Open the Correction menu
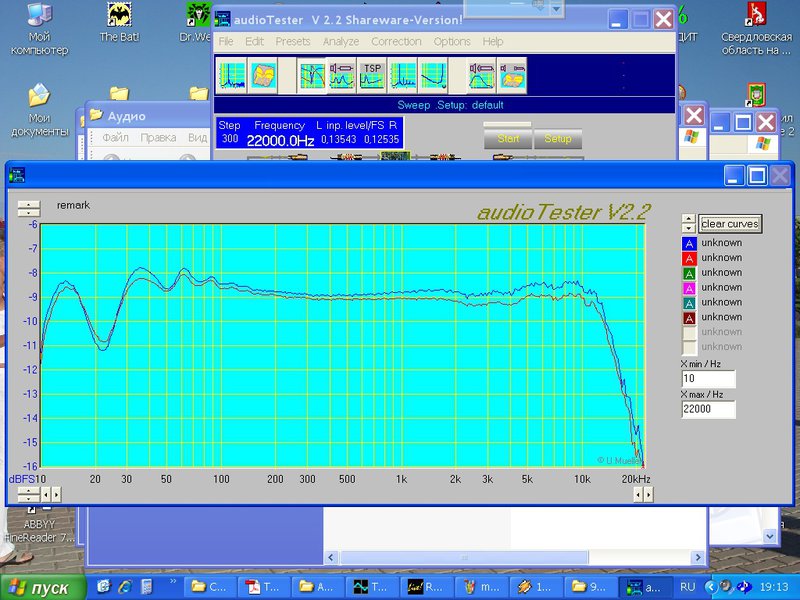Viewport: 800px width, 600px height. [x=396, y=41]
